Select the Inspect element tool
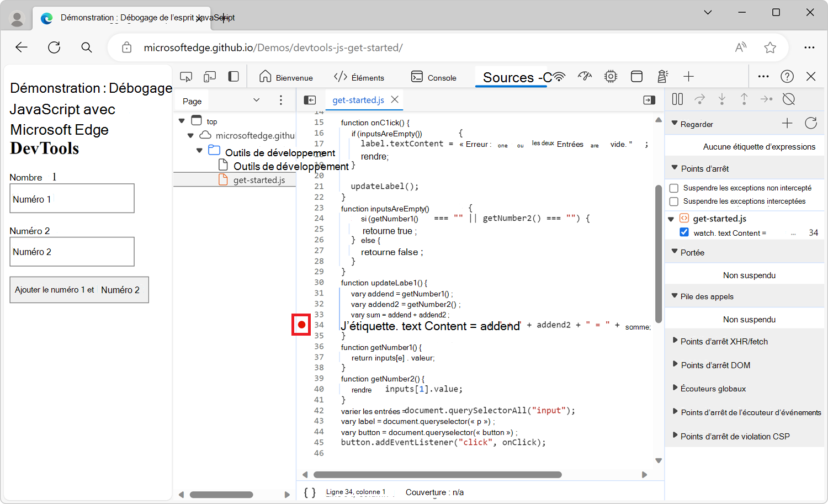828x504 pixels. pos(186,76)
